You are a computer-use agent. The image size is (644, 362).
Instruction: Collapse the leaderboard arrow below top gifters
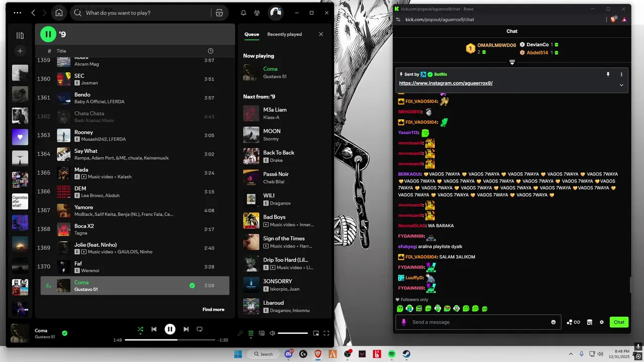click(512, 62)
